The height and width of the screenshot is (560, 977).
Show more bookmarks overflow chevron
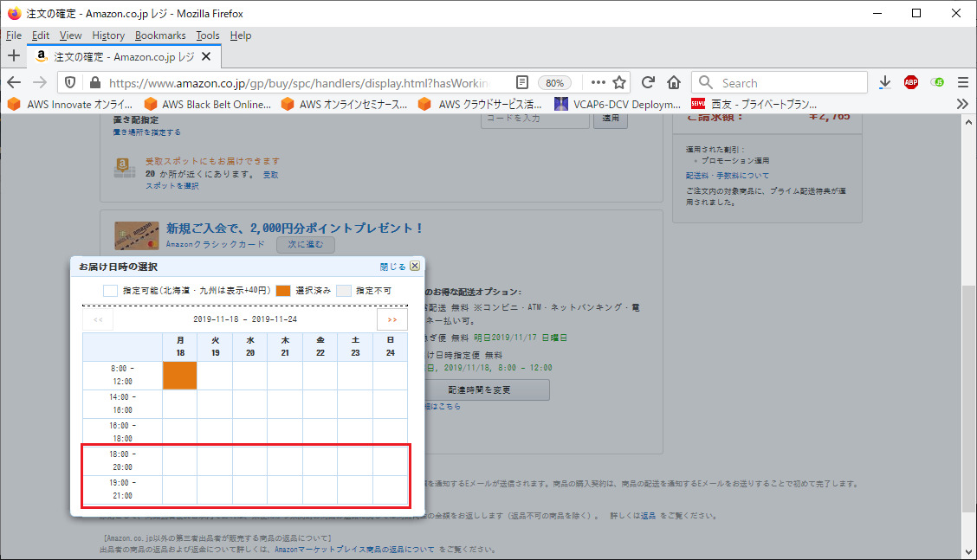[961, 104]
